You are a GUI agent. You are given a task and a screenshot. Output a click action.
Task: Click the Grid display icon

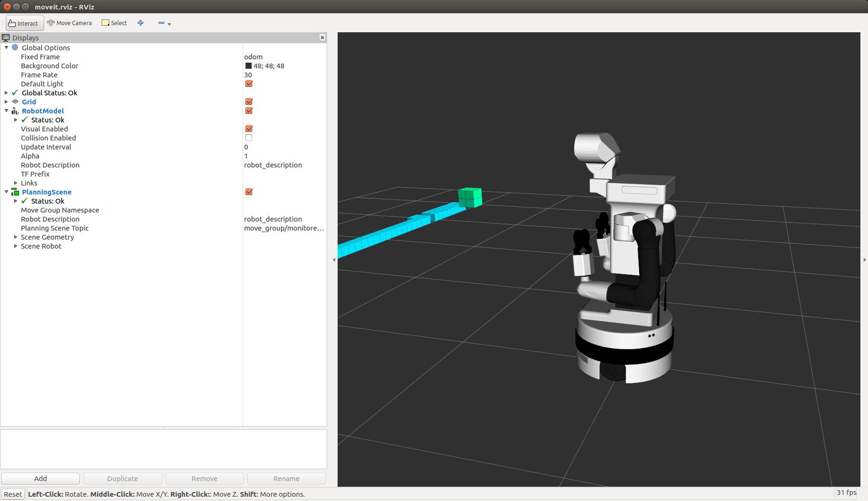pyautogui.click(x=15, y=102)
